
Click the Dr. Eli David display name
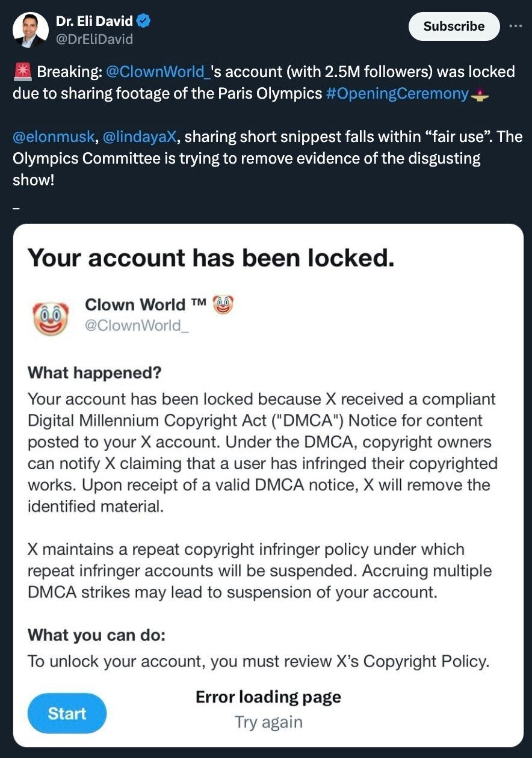click(x=94, y=22)
